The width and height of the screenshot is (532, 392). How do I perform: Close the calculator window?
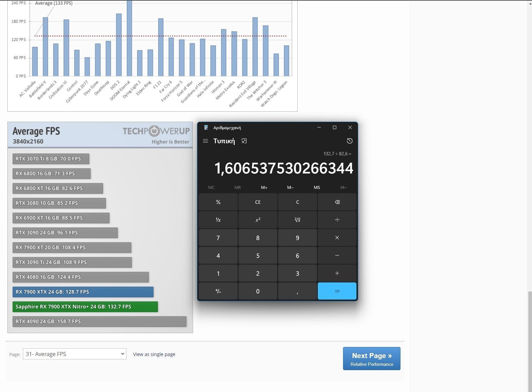(350, 127)
